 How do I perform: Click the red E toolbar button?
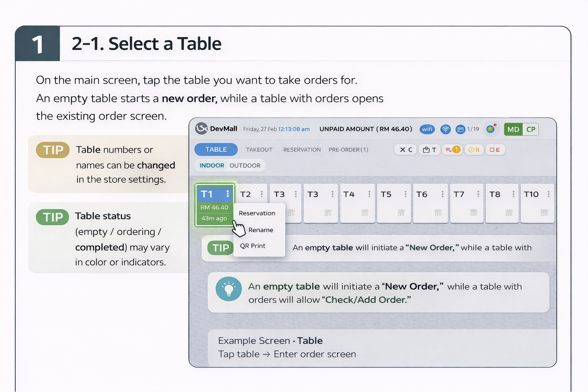495,150
